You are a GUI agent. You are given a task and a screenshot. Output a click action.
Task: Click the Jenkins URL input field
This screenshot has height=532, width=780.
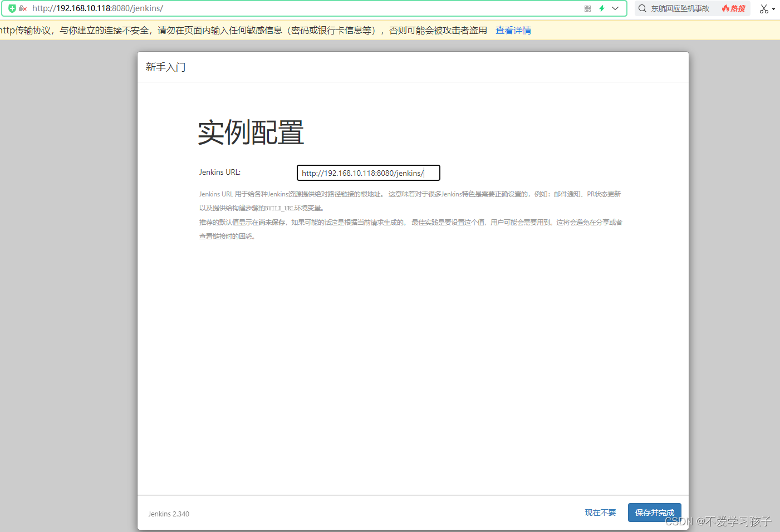[369, 173]
